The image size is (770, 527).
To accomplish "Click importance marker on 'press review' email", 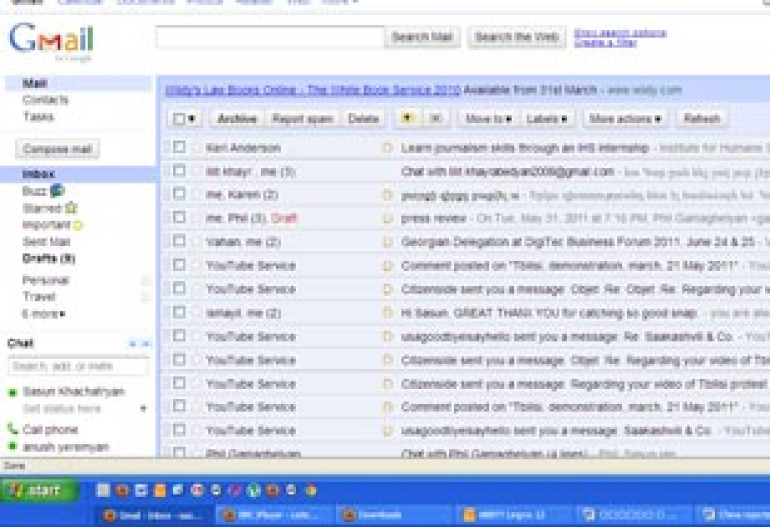I will tap(387, 218).
